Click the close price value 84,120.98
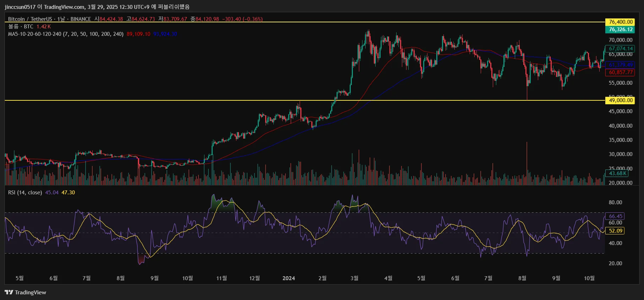 [x=207, y=19]
